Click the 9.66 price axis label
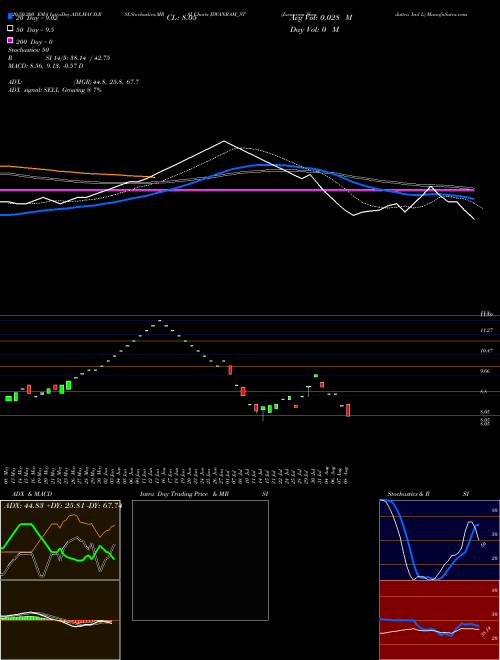Screen dimensions: 500x660 click(x=485, y=371)
